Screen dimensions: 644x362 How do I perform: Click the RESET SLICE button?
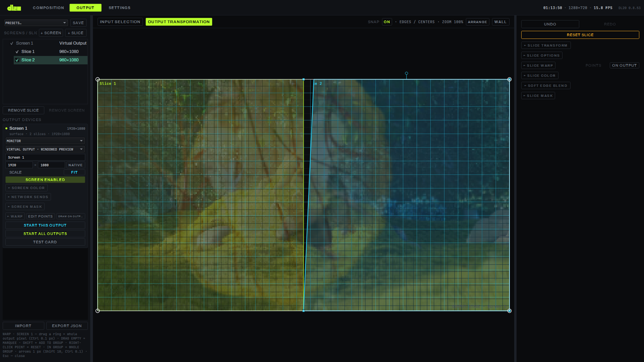click(580, 35)
